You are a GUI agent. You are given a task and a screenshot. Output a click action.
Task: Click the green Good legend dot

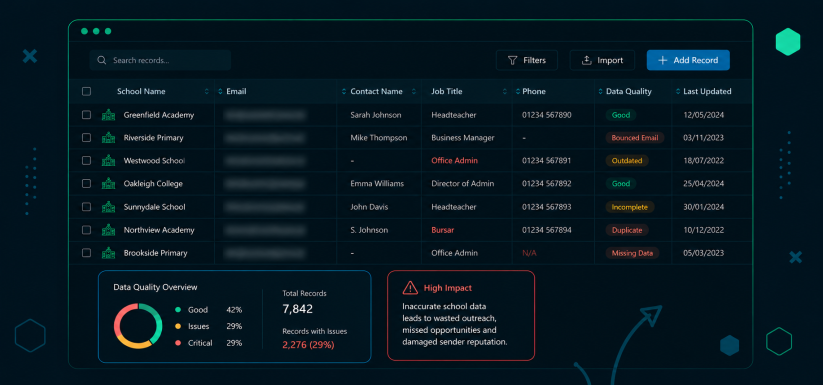coord(178,309)
